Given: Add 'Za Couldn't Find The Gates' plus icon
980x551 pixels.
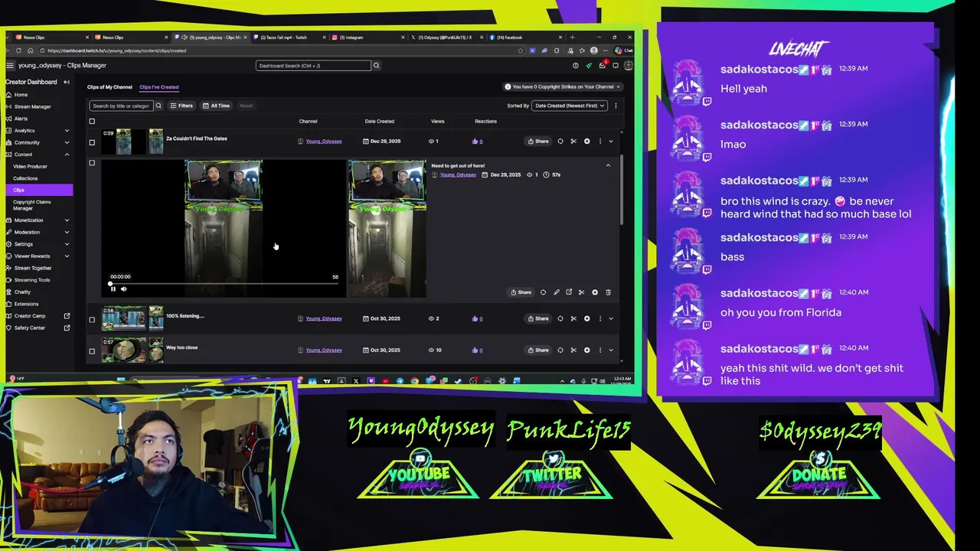Looking at the screenshot, I should tap(587, 142).
